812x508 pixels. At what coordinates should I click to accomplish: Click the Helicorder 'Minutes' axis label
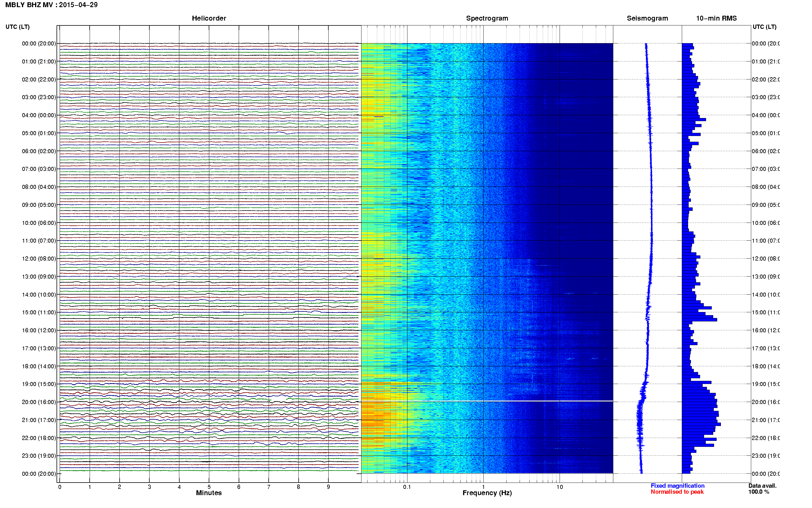coord(209,493)
